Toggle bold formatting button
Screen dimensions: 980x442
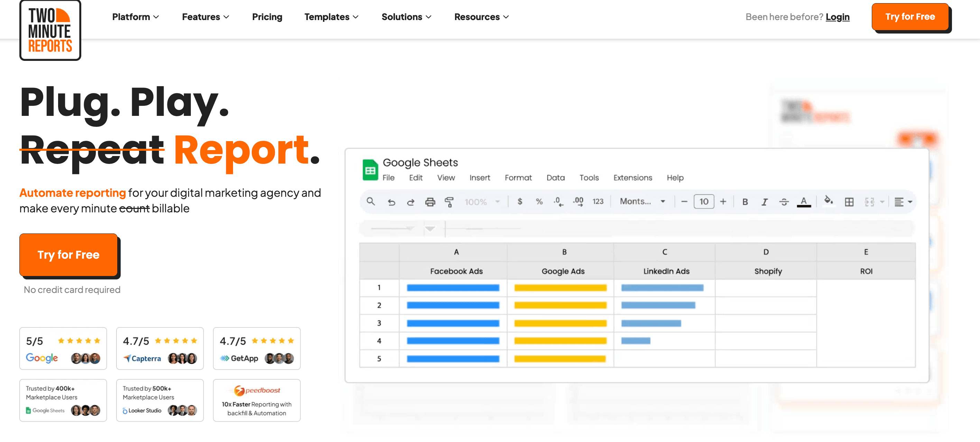pyautogui.click(x=745, y=202)
